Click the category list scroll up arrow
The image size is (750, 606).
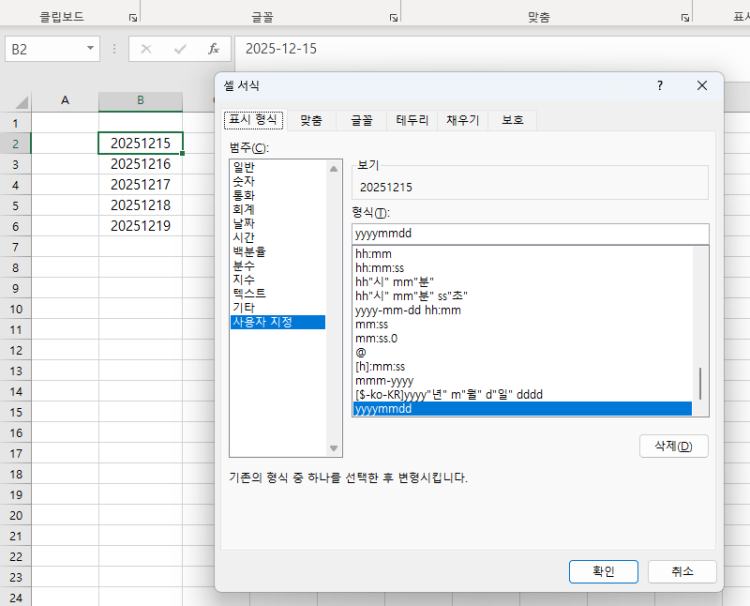click(x=334, y=169)
